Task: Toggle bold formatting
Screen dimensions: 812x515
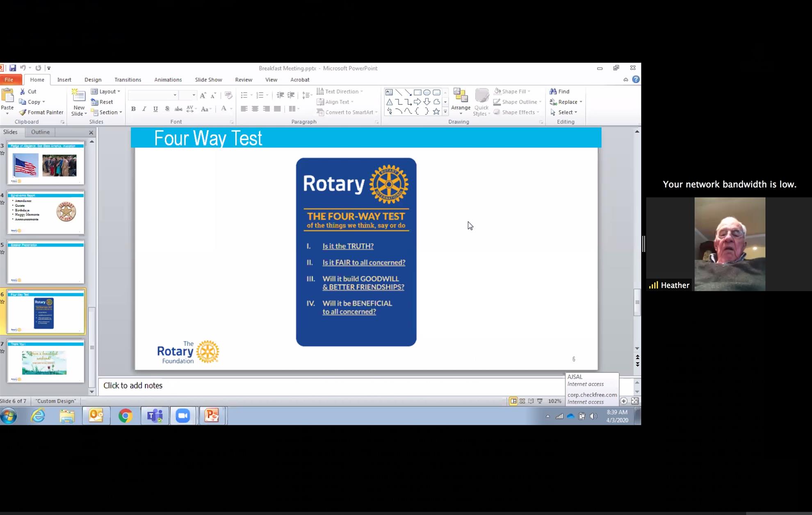Action: pos(133,109)
